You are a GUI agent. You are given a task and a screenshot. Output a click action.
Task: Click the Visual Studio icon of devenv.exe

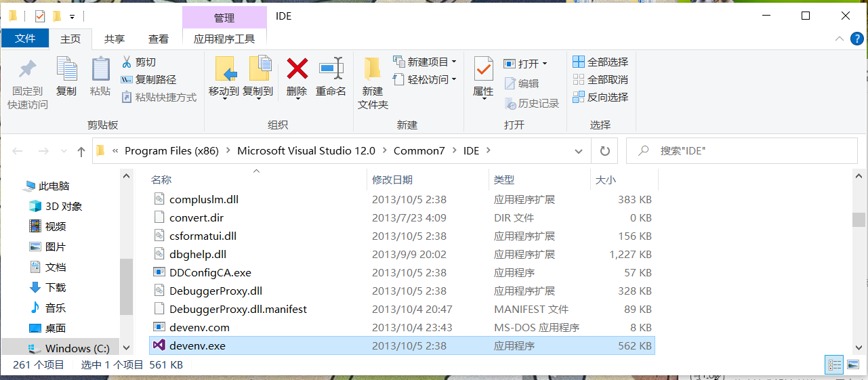pos(159,345)
